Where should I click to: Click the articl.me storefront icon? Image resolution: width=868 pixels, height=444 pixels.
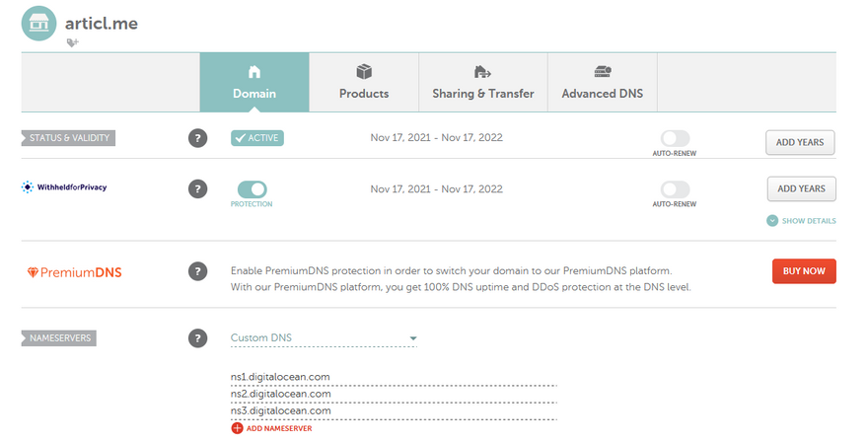38,23
